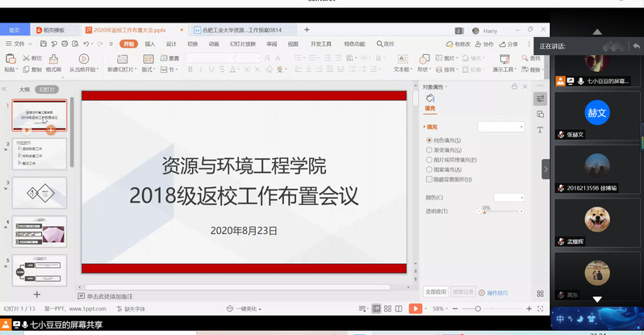Select the second slide thumbnail in panel
This screenshot has height=335, width=644.
click(40, 153)
